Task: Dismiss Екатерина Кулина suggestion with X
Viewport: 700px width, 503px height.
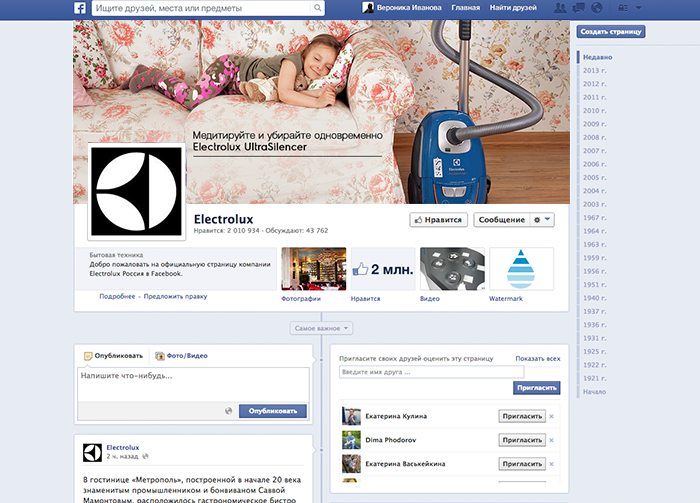Action: tap(552, 416)
